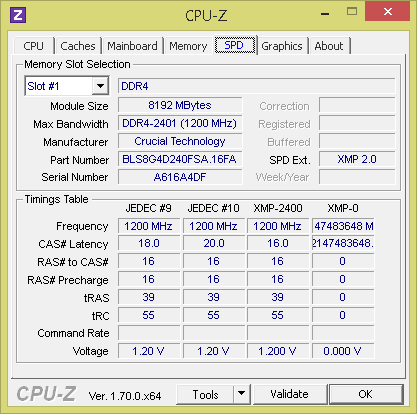Viewport: 417px width, 414px height.
Task: Click the Module Size label
Action: coord(79,106)
